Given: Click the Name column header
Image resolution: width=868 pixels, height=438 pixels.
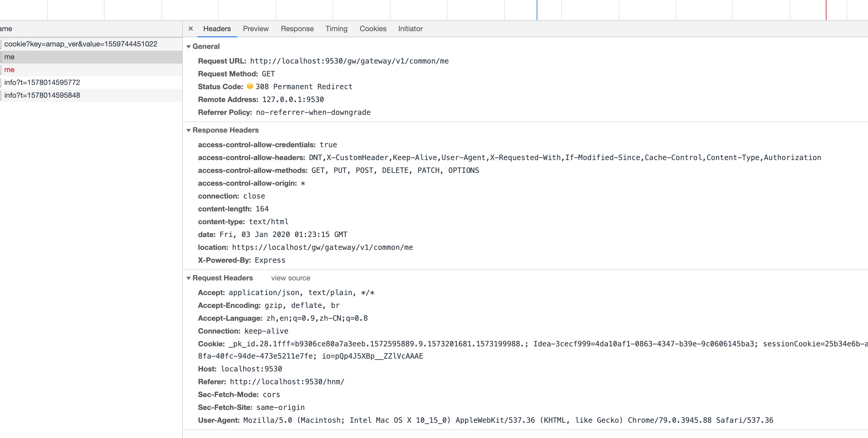Looking at the screenshot, I should [x=7, y=29].
